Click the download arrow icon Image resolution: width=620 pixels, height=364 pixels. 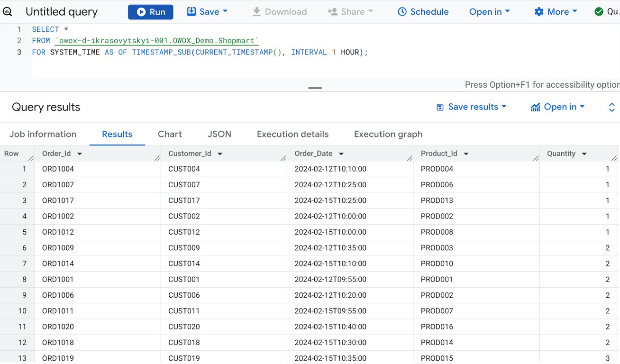(x=256, y=12)
